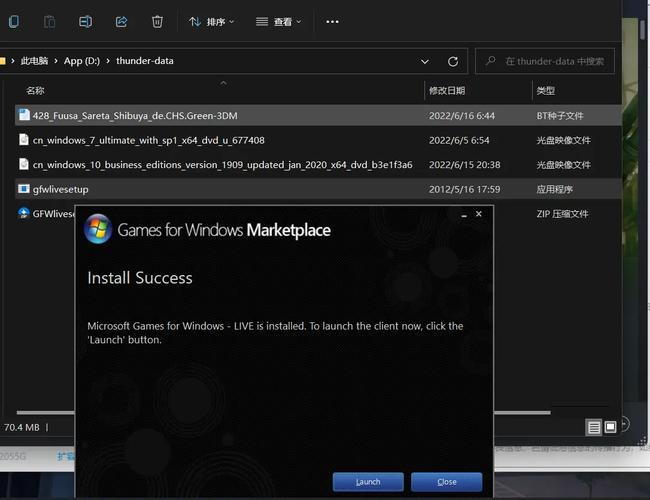650x500 pixels.
Task: Open the 排序 sort dropdown
Action: tap(211, 22)
